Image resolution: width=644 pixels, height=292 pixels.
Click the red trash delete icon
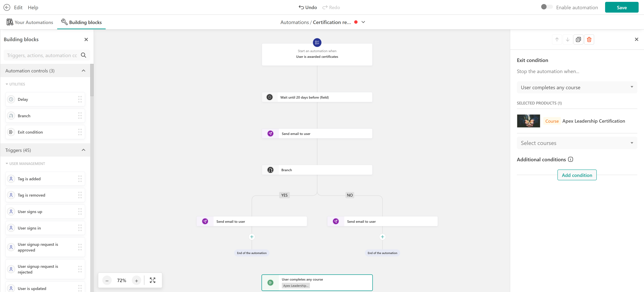point(589,40)
